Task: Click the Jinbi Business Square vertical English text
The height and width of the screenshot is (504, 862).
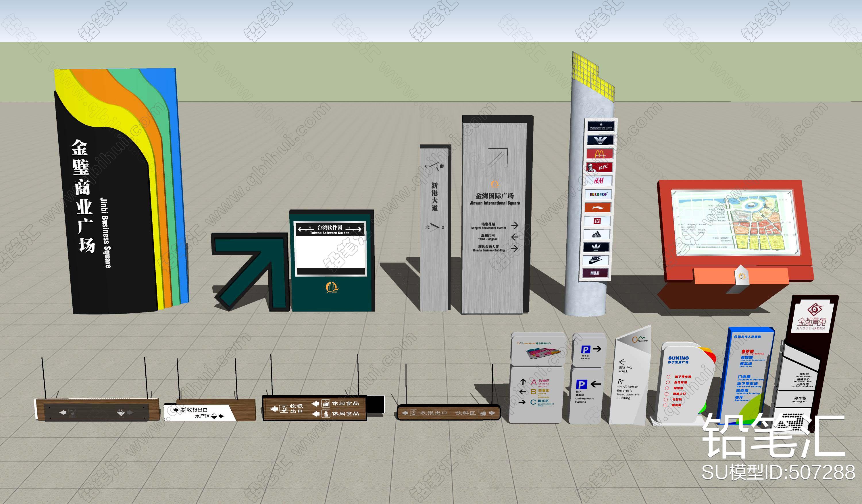Action: (106, 233)
